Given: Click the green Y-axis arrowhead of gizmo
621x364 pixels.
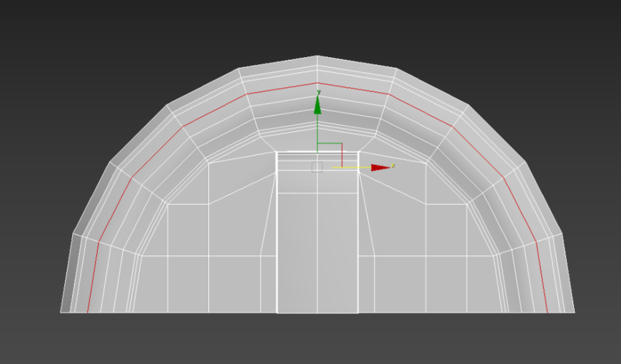Looking at the screenshot, I should (317, 105).
